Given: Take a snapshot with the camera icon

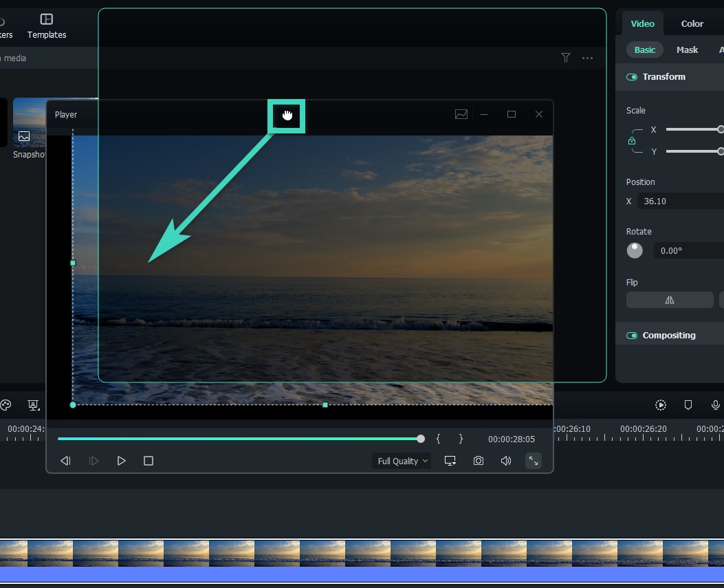Looking at the screenshot, I should [x=479, y=461].
